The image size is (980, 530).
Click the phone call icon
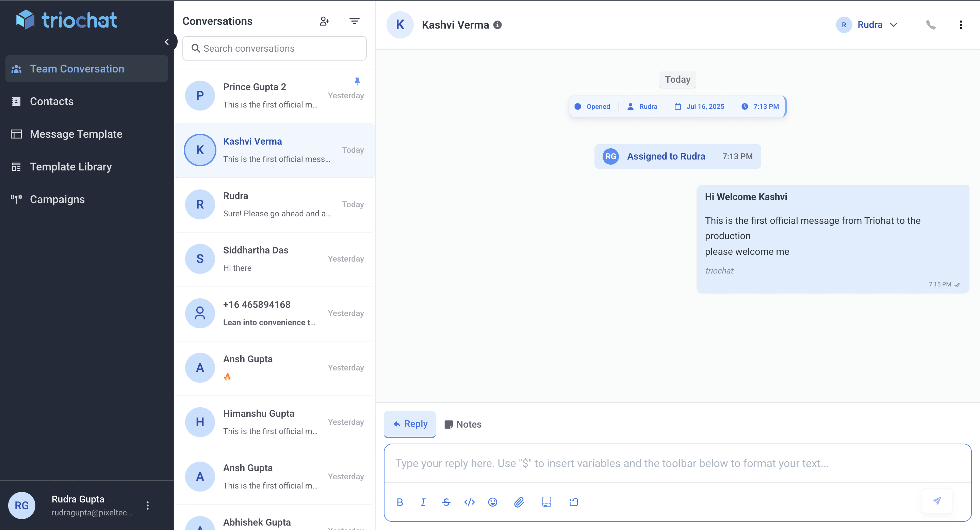(x=931, y=25)
